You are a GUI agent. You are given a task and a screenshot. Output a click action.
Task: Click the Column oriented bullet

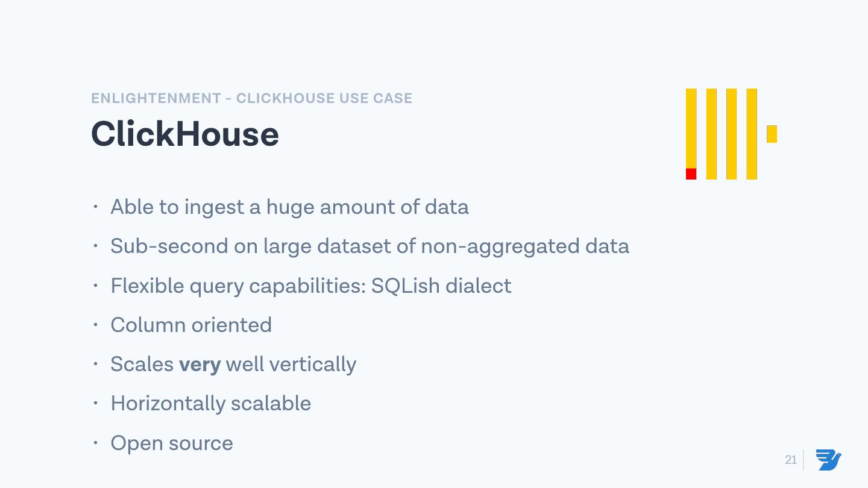191,325
